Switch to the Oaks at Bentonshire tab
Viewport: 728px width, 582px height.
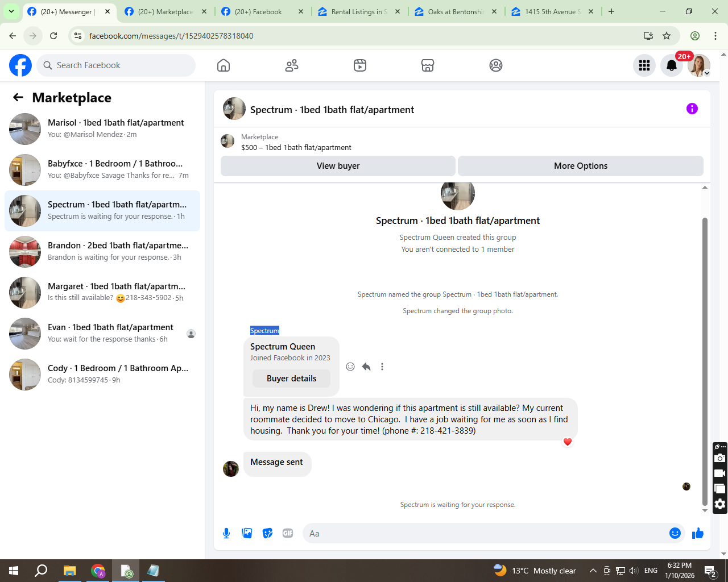[456, 11]
